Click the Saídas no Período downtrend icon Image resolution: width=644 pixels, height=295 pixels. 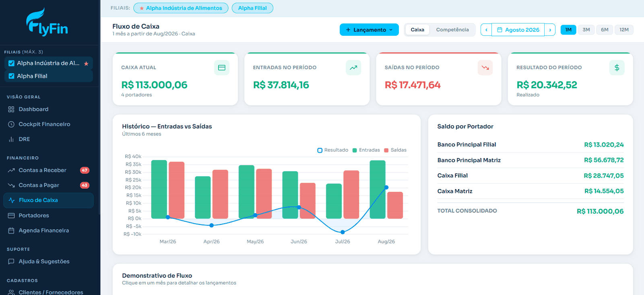pyautogui.click(x=485, y=68)
